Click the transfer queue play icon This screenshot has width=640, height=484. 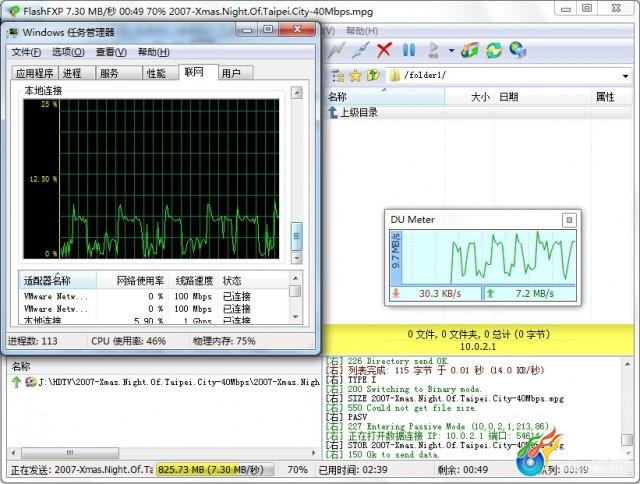pos(433,50)
